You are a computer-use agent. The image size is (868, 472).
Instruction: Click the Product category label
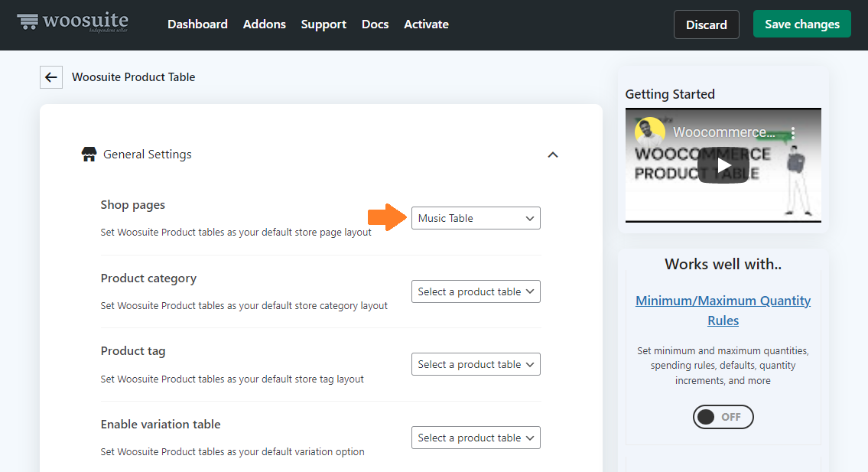(x=148, y=278)
